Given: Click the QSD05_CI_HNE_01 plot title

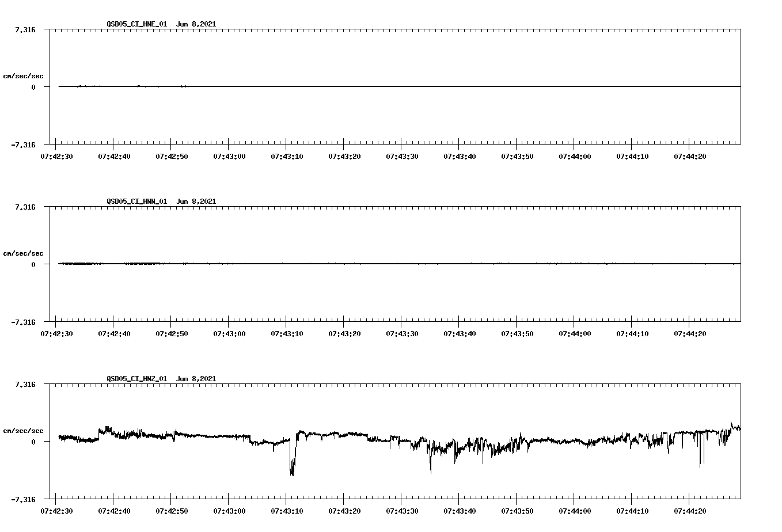Looking at the screenshot, I should (161, 24).
